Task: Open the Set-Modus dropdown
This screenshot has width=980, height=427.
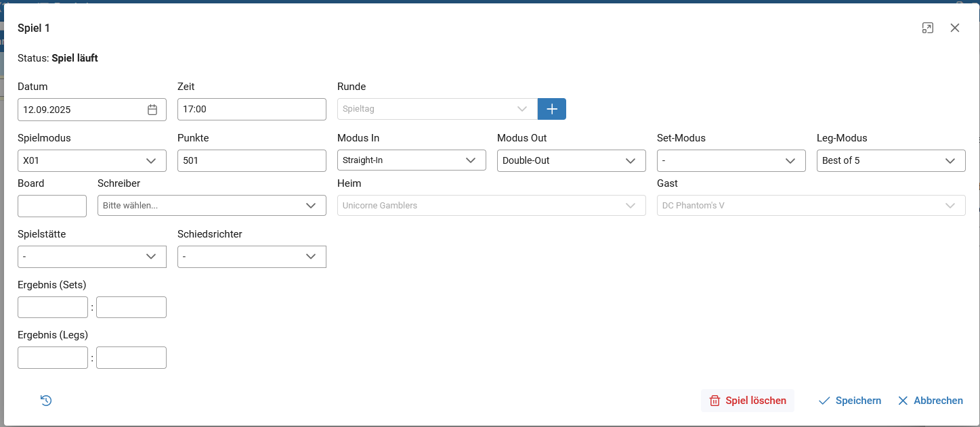Action: (x=731, y=160)
